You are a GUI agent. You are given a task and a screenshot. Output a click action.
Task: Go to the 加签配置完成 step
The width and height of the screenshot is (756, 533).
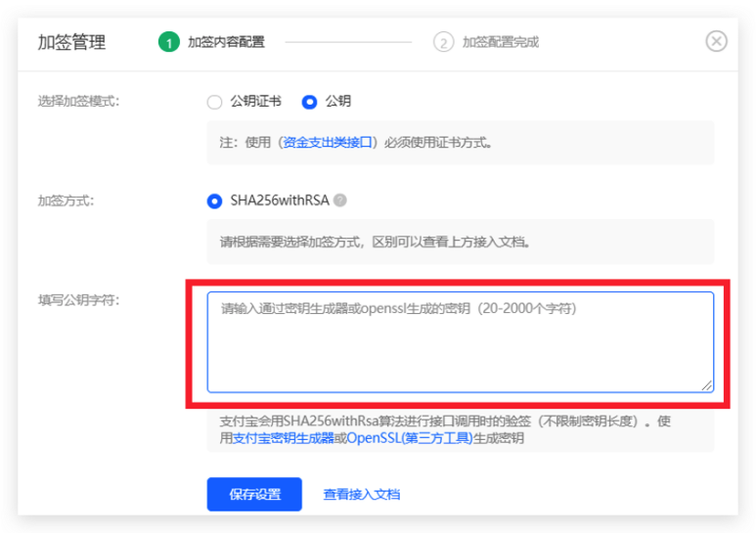tap(500, 42)
